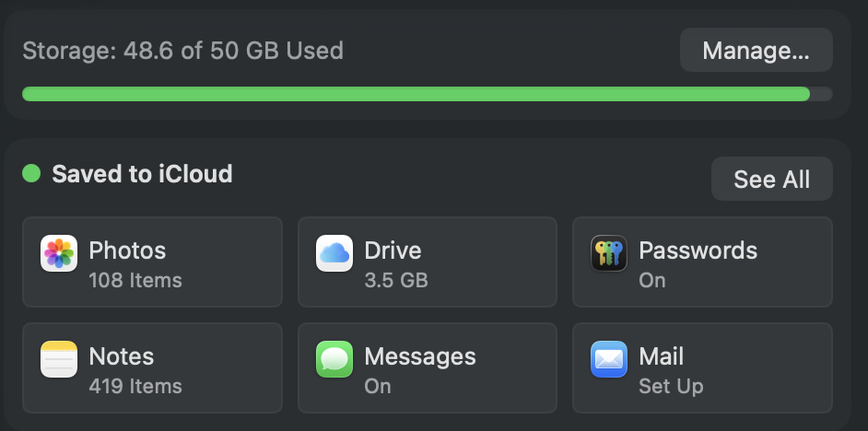Select the Photos label text
Screen dimensions: 868x431
pos(127,250)
